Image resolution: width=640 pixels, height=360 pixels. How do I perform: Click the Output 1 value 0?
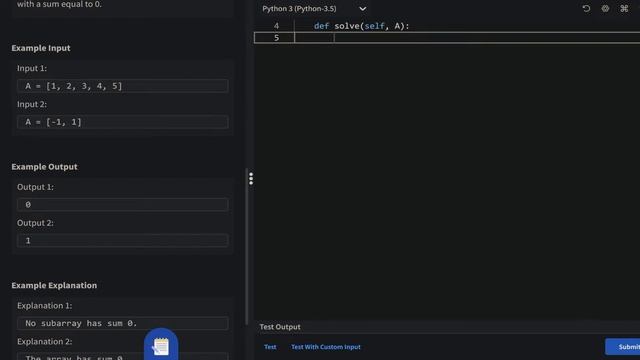pos(122,204)
